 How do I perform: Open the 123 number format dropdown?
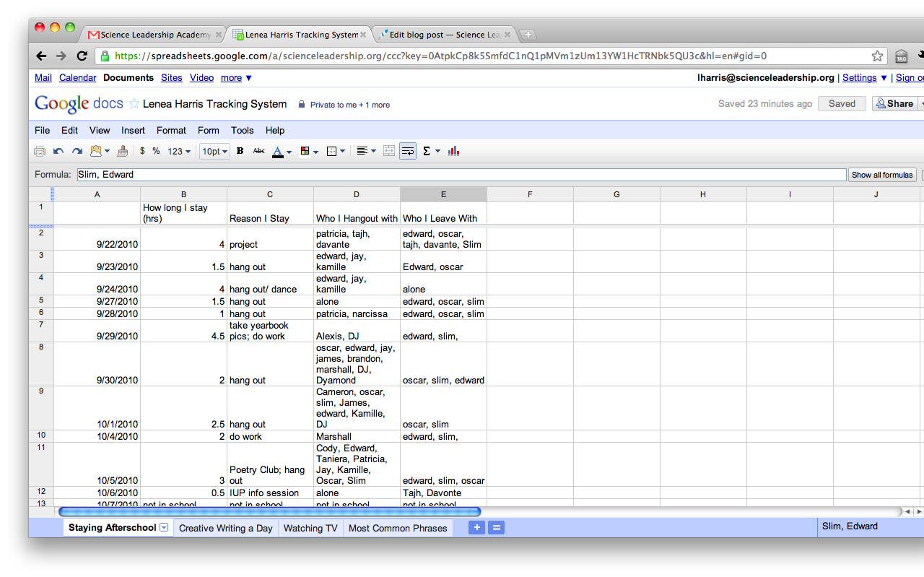(179, 151)
